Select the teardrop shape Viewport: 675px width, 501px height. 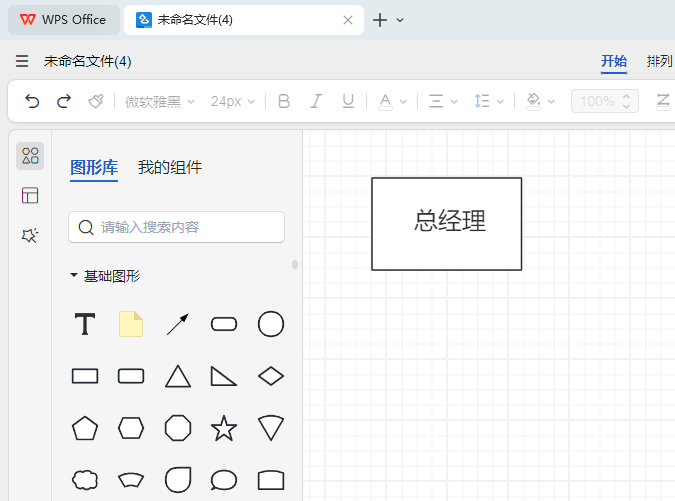[178, 480]
